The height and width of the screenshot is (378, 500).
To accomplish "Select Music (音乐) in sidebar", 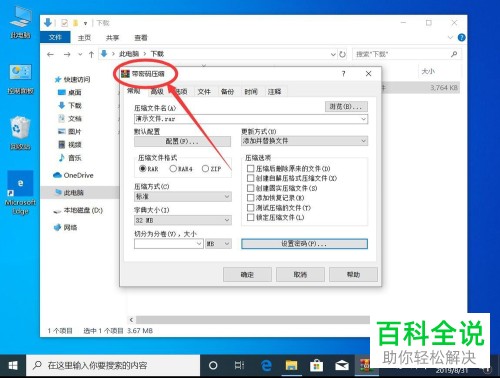I will pos(70,158).
